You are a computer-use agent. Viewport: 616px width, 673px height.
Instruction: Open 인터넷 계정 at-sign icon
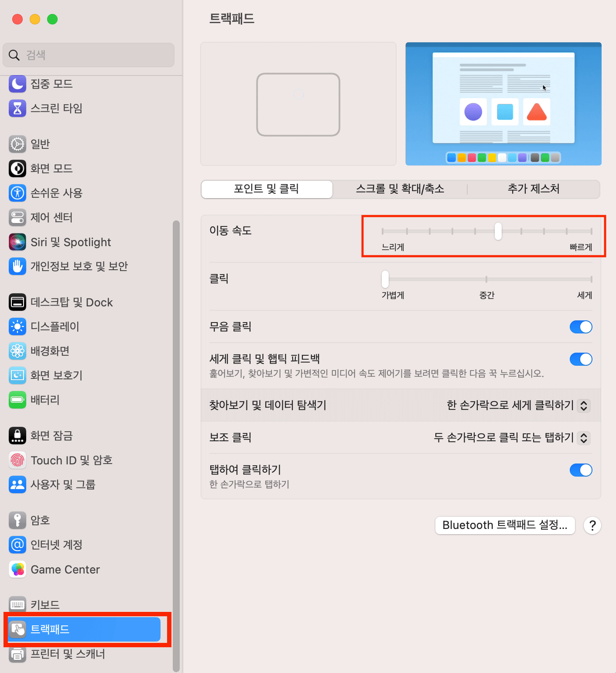click(x=17, y=545)
